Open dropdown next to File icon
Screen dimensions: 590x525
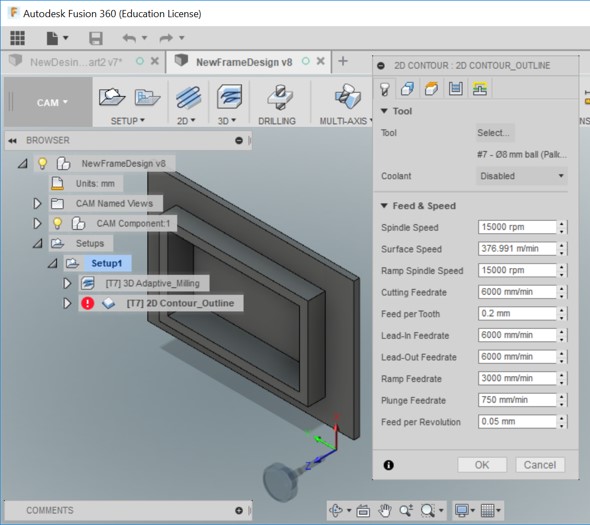65,38
